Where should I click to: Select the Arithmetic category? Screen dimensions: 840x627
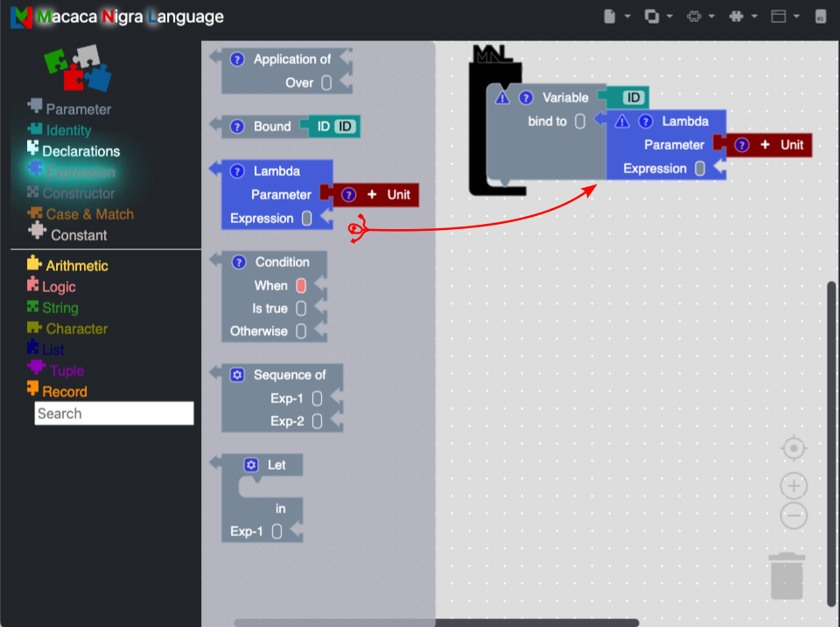[77, 266]
